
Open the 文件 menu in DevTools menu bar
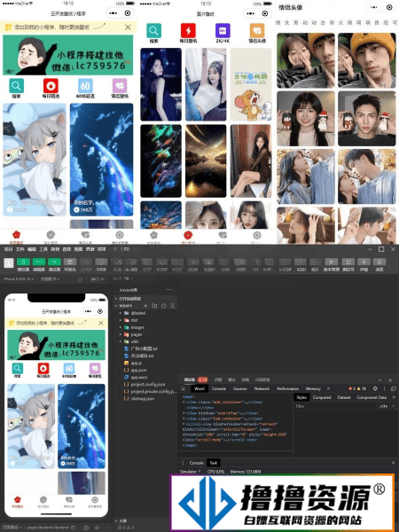[x=20, y=249]
